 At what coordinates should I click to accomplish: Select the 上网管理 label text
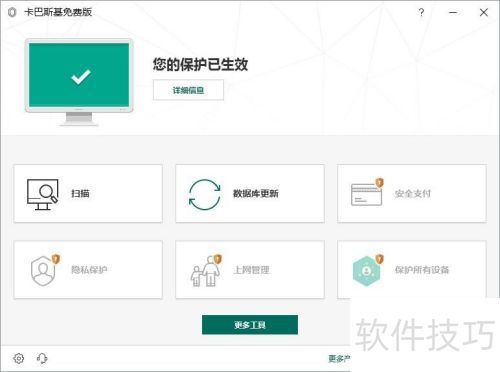pos(251,270)
